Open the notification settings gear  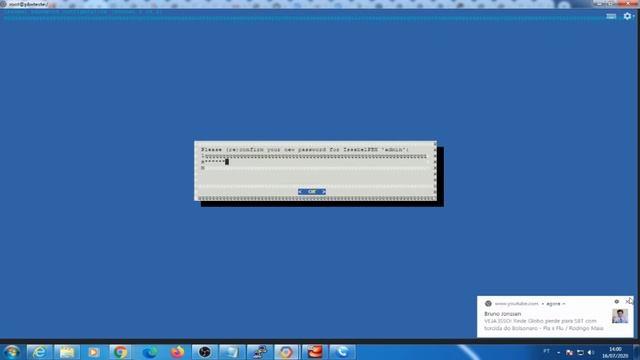(x=617, y=302)
